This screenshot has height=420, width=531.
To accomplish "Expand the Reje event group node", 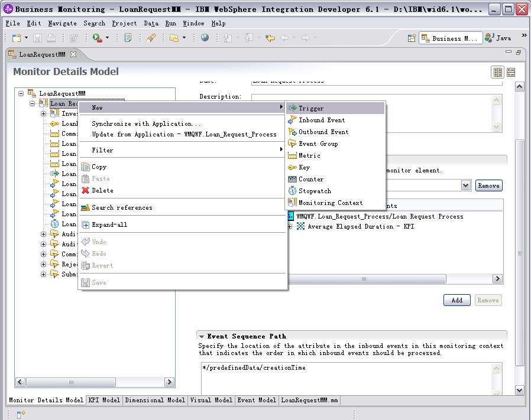I will [x=43, y=264].
